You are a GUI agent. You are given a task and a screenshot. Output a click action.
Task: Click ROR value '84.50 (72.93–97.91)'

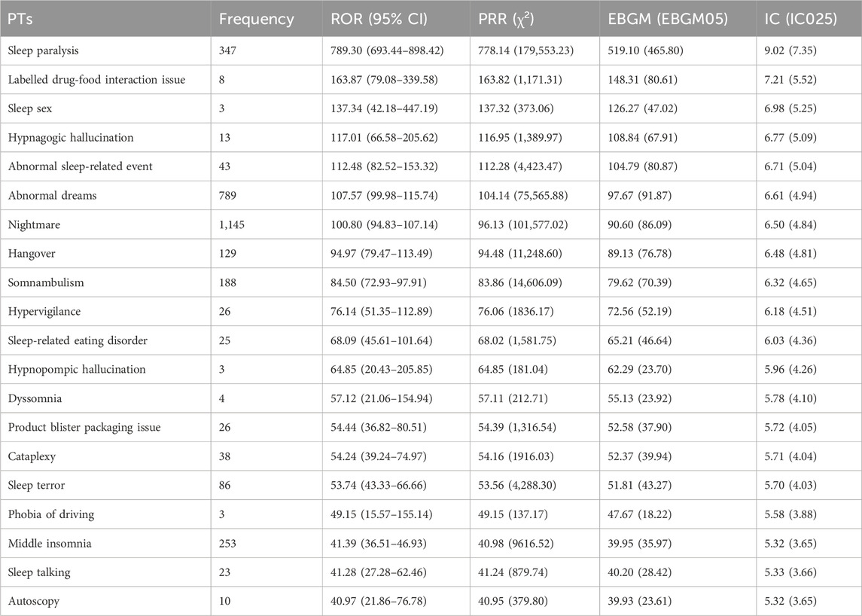point(378,282)
